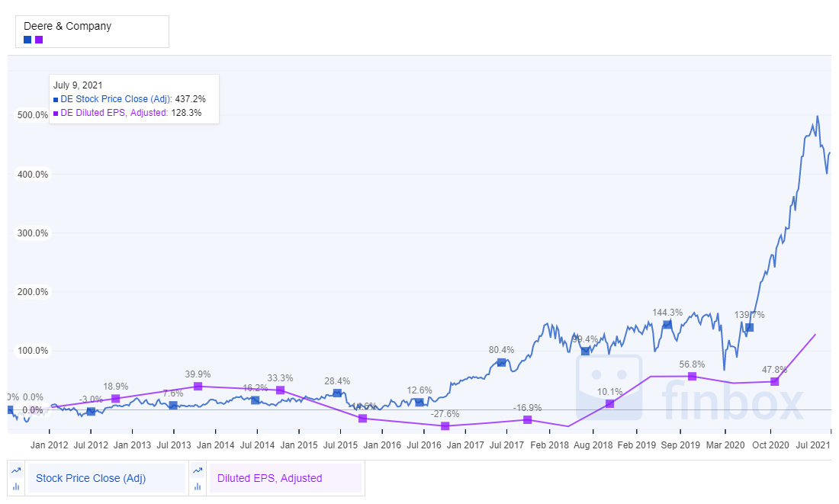Select line chart icon for Stock Price Close
The width and height of the screenshot is (839, 504).
(16, 470)
